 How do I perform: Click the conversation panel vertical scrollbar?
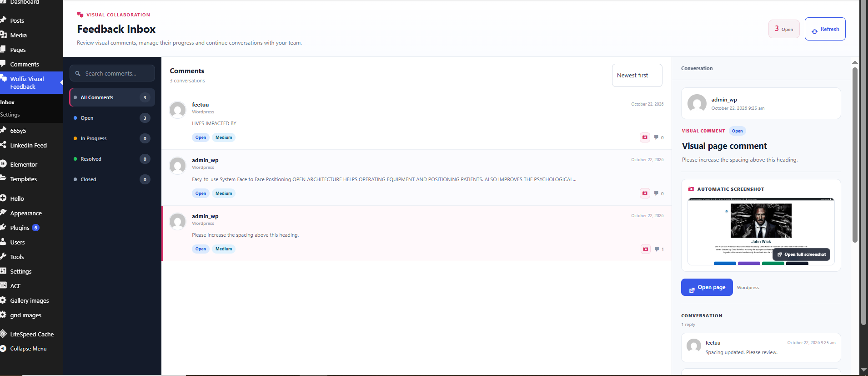(855, 155)
